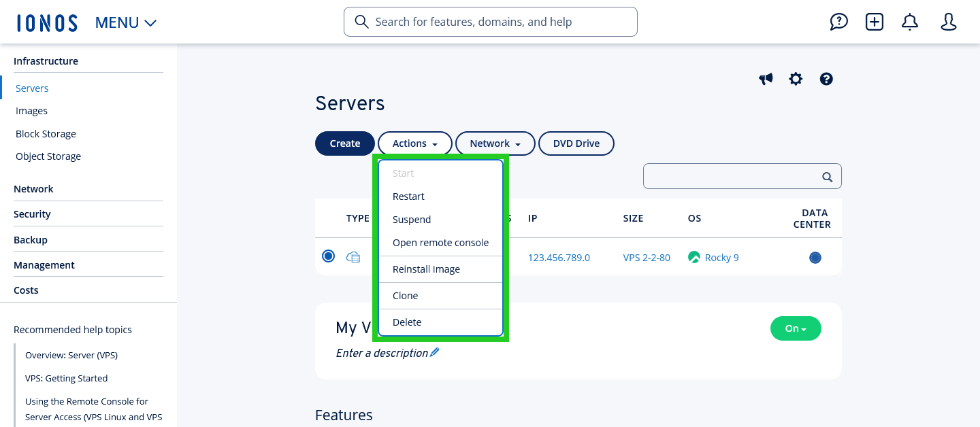Click the IP column header
Image resolution: width=980 pixels, height=427 pixels.
click(x=533, y=218)
